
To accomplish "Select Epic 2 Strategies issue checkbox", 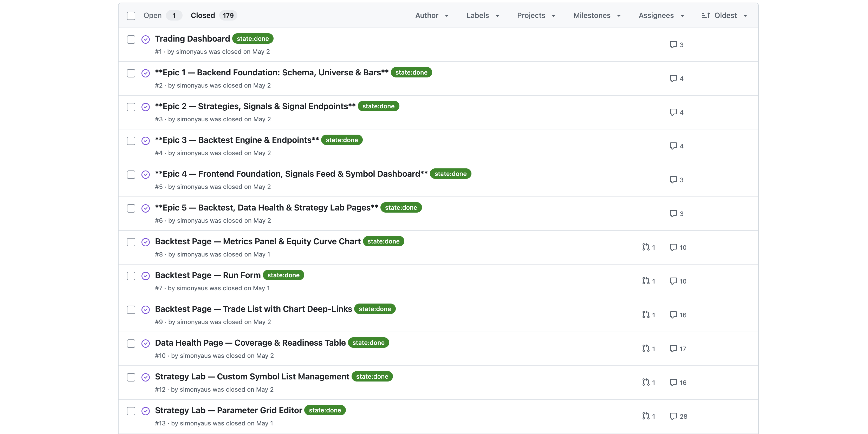I will click(131, 107).
